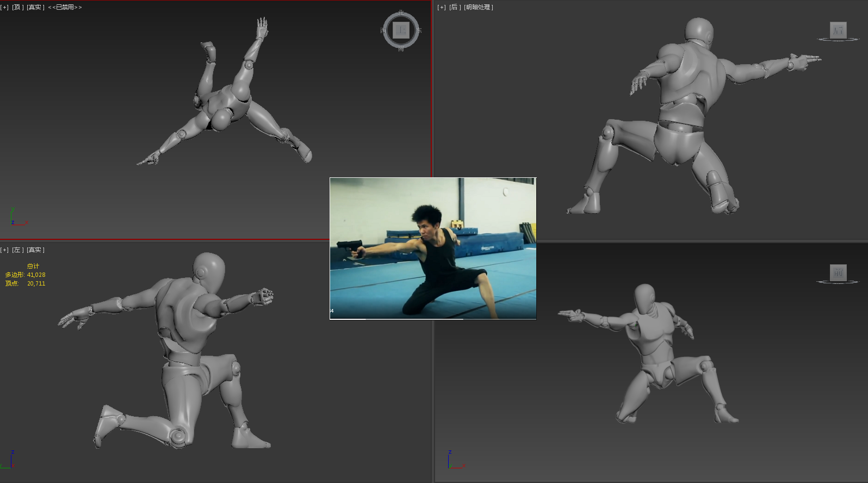Click the 顶点 statistics label
The image size is (868, 483).
tap(12, 284)
